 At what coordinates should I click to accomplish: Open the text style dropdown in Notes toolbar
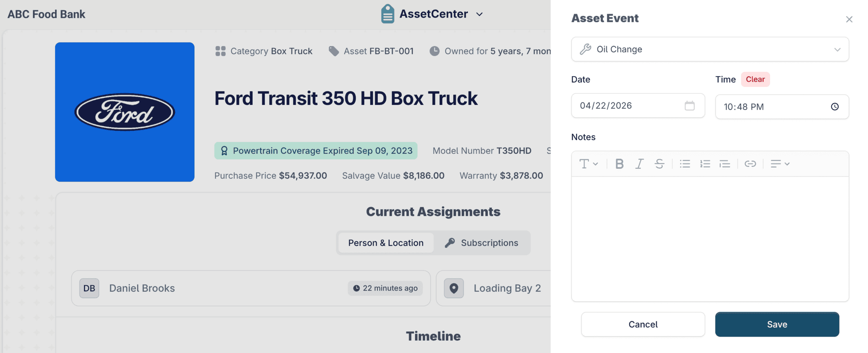pos(589,164)
